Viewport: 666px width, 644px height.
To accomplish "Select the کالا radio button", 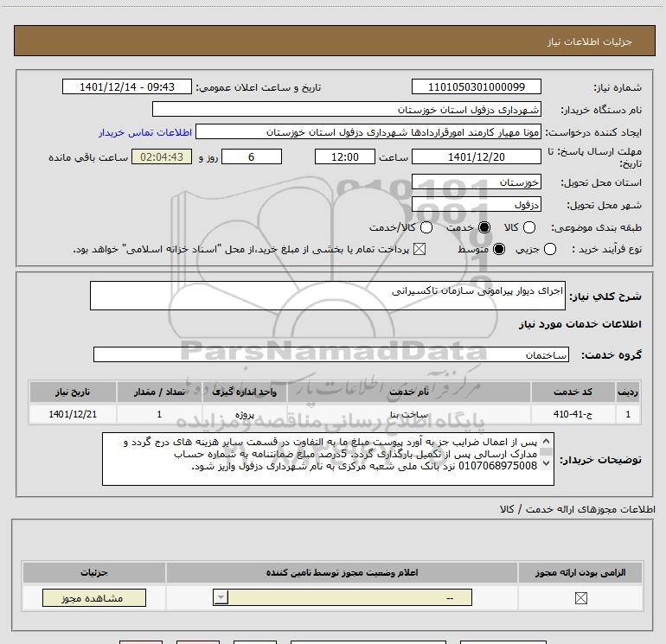I will 528,227.
